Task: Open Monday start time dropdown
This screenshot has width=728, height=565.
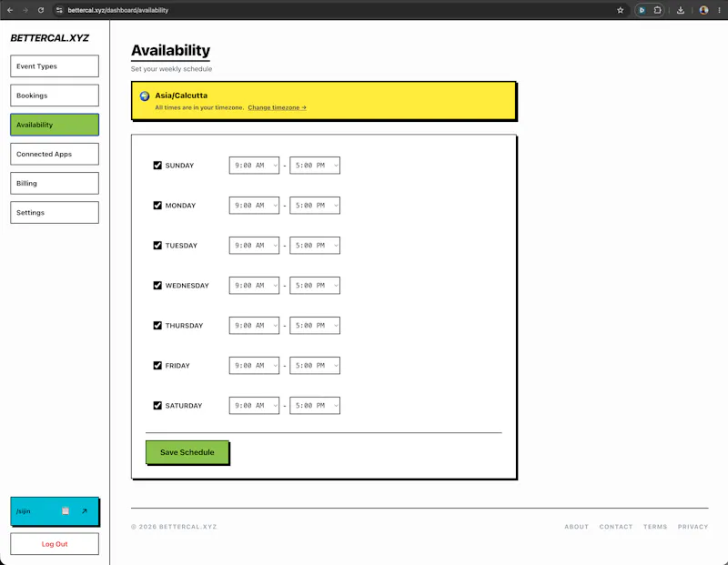Action: click(254, 206)
